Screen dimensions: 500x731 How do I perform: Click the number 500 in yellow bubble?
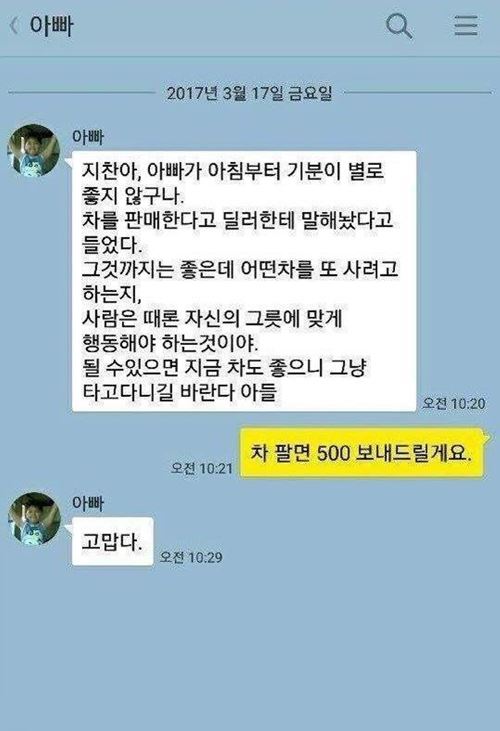(x=333, y=453)
